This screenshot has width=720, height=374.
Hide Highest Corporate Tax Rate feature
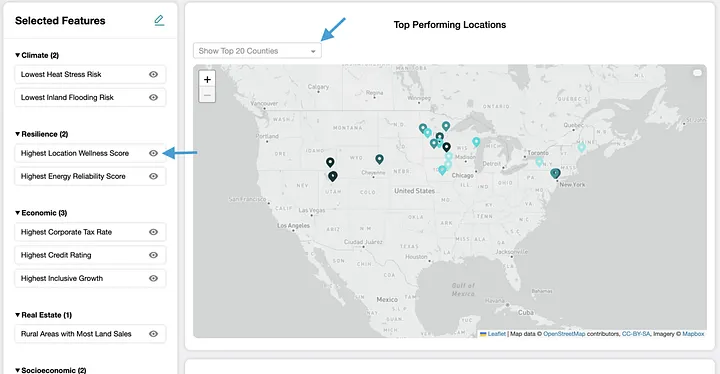click(x=153, y=232)
